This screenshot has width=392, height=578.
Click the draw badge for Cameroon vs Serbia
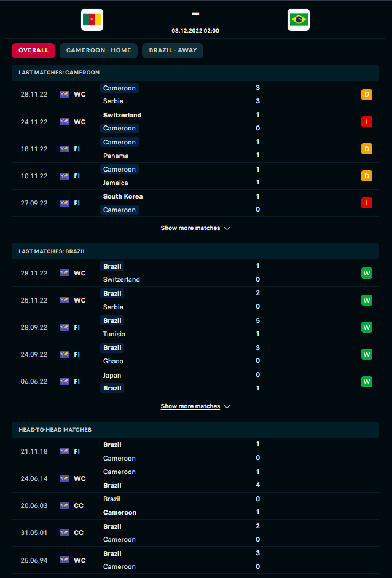tap(367, 95)
